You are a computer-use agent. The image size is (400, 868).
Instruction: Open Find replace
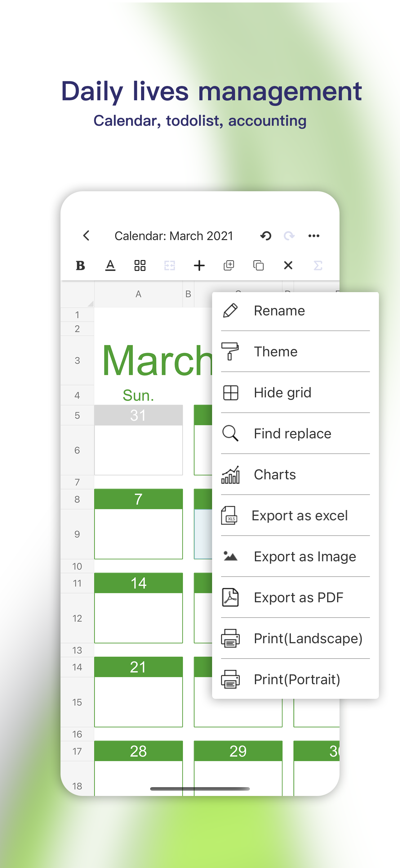coord(295,433)
